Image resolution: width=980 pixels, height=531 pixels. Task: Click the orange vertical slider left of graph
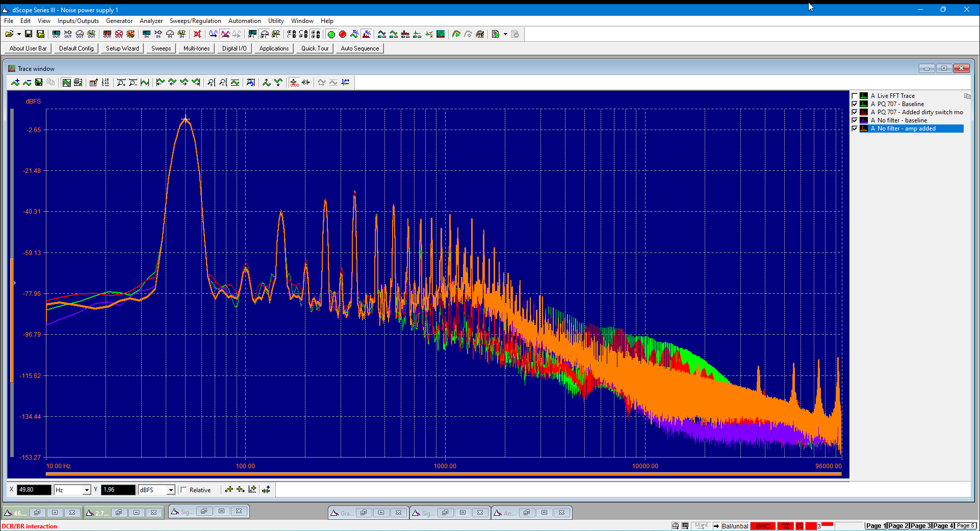click(x=12, y=321)
